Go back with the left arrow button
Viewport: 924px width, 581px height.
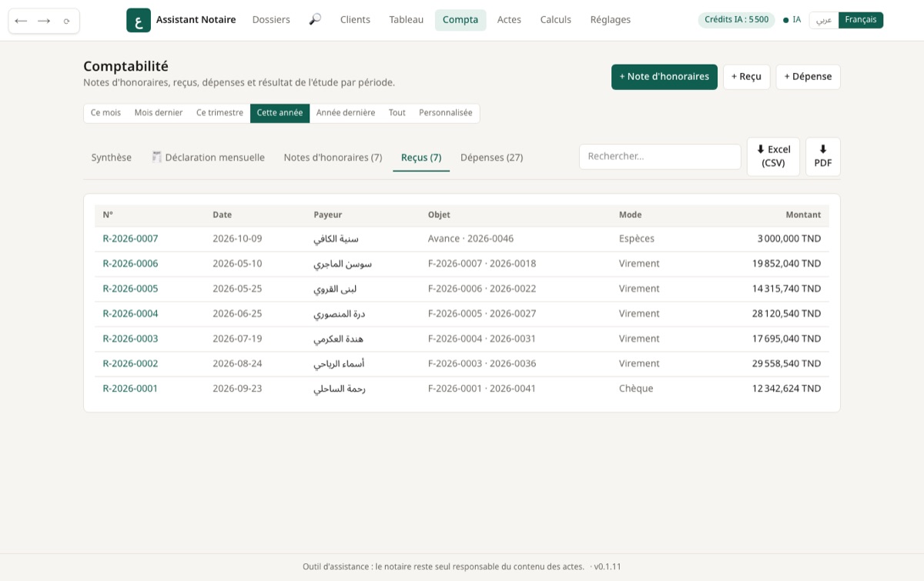click(x=21, y=21)
